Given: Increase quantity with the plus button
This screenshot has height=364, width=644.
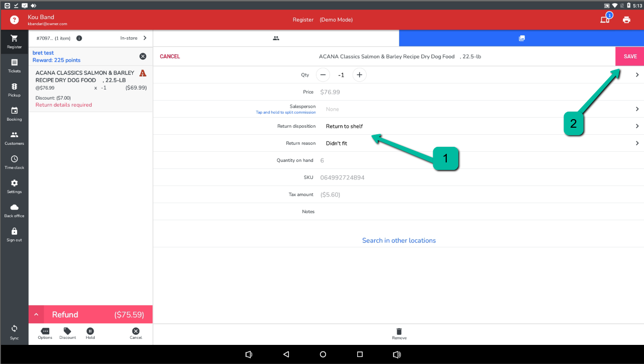Looking at the screenshot, I should (359, 75).
